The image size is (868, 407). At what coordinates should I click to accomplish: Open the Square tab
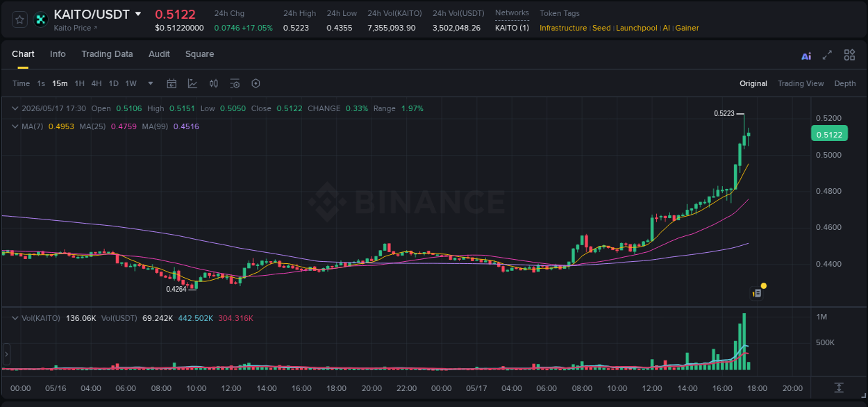[199, 54]
